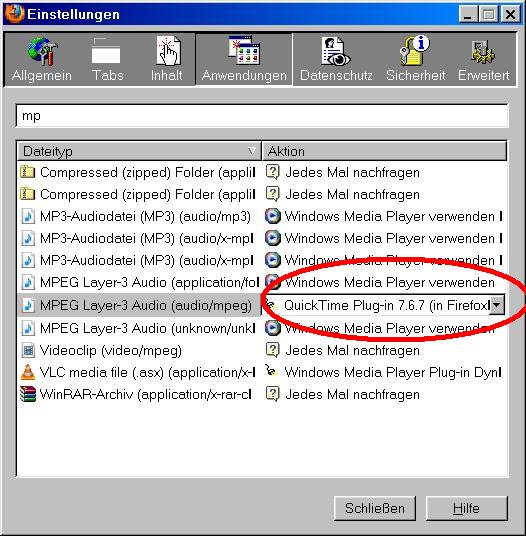Select MPEG Layer-3 Audio (audio/mpeg) row

[262, 305]
